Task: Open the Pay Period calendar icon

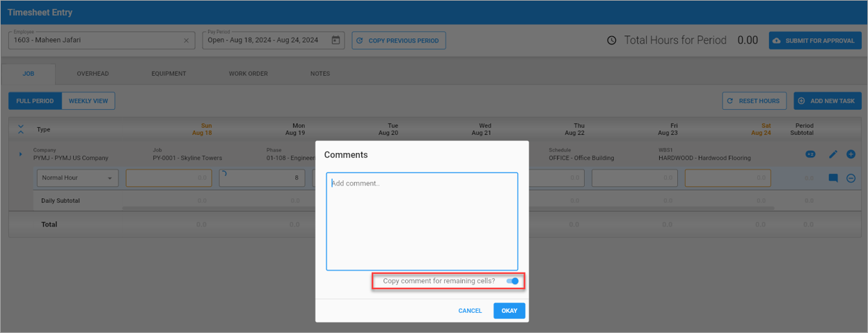Action: pos(336,40)
